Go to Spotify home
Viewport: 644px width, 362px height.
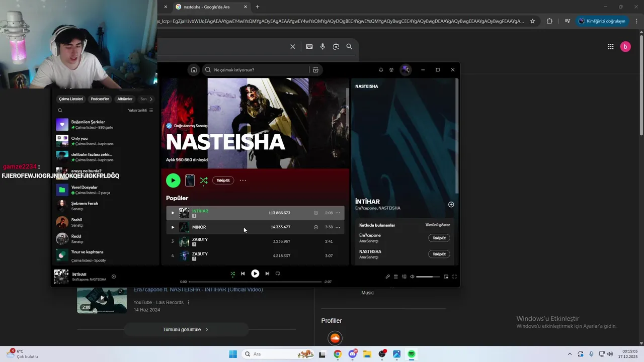click(x=194, y=70)
